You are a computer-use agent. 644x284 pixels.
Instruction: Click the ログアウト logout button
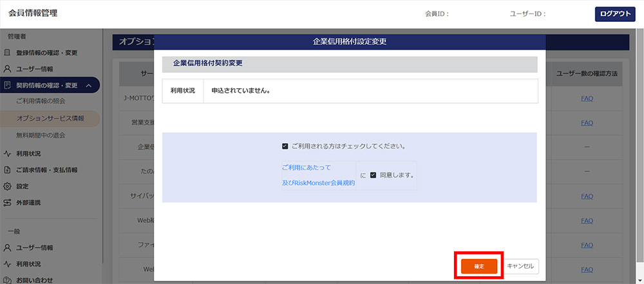coord(615,14)
